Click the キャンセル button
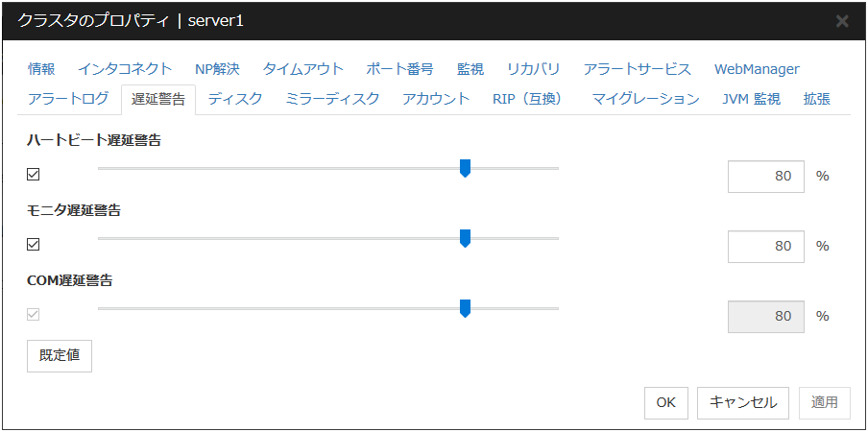 click(743, 402)
